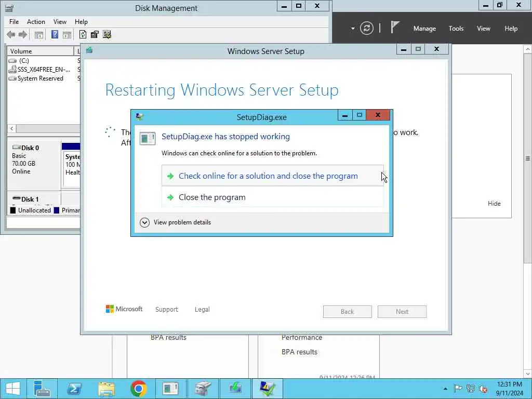Open the Action menu in Disk Management
Image resolution: width=532 pixels, height=399 pixels.
pyautogui.click(x=36, y=22)
